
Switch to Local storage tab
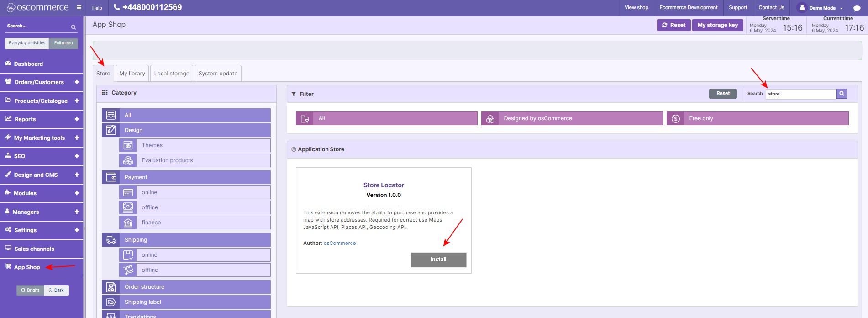(x=172, y=74)
